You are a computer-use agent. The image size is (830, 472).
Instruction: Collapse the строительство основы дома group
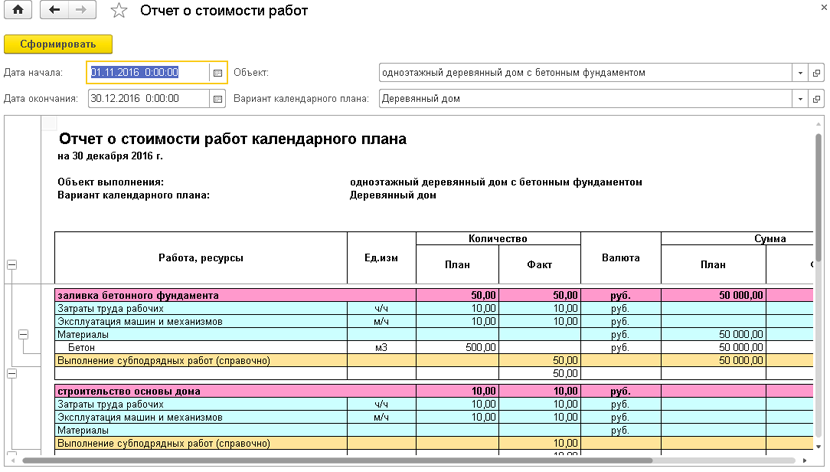12,373
